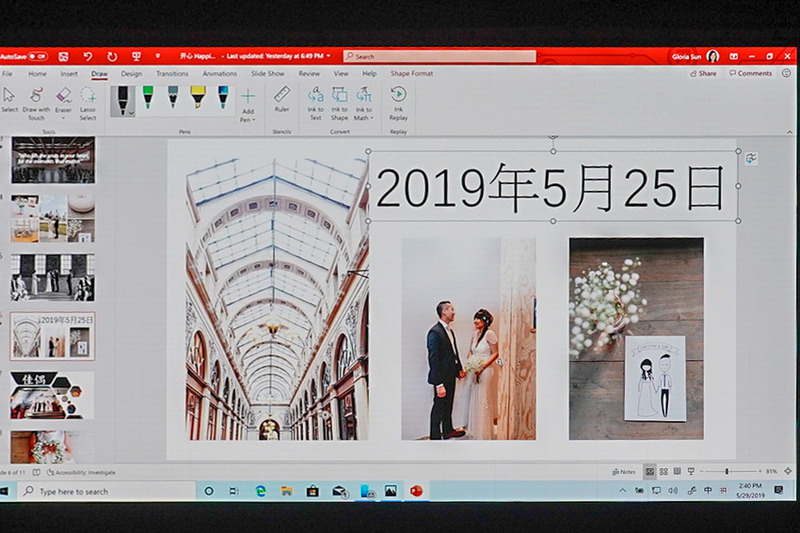Click the Share button
Screen dimensions: 800x533
[x=703, y=73]
